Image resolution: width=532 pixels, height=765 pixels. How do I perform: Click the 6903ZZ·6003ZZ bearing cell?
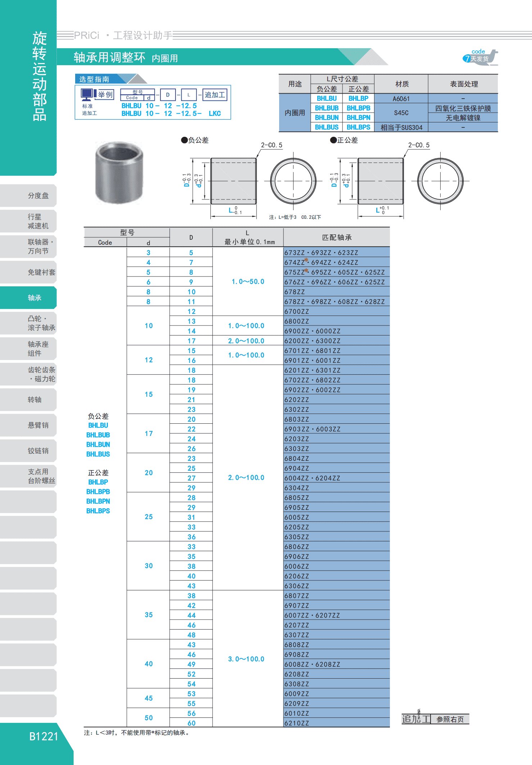pos(337,429)
